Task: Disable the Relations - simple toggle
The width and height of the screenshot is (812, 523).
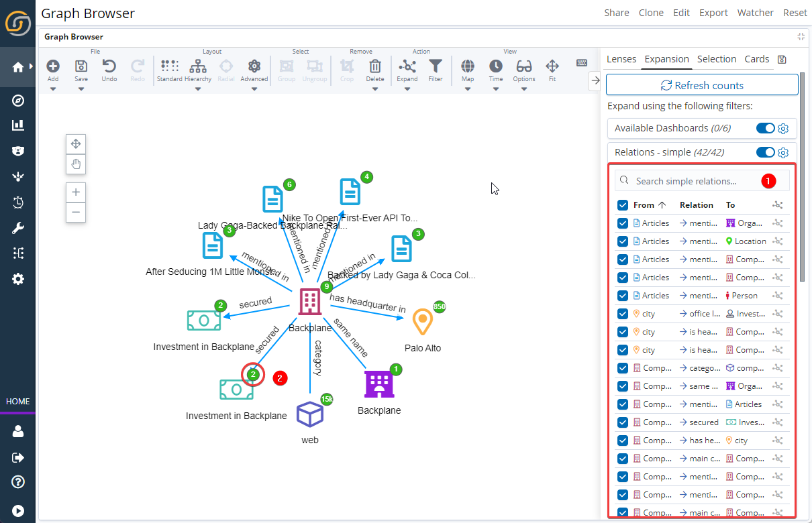Action: pyautogui.click(x=765, y=152)
